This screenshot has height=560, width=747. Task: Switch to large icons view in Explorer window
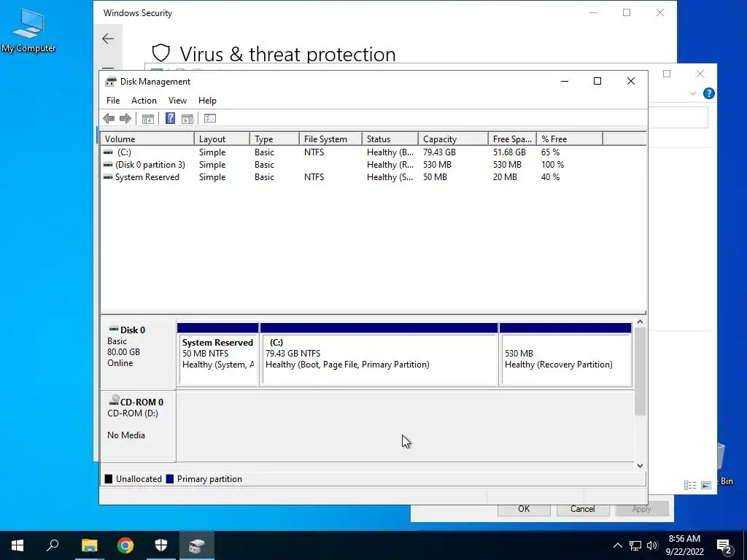[706, 485]
